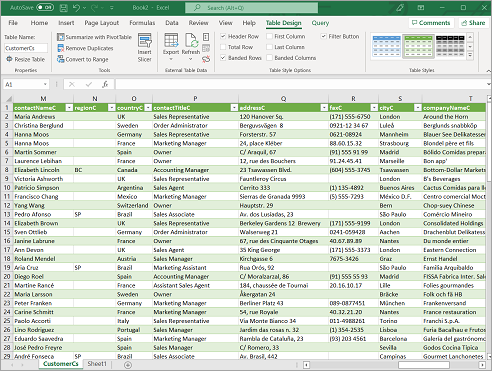
Task: Enable the Last Column checkbox
Action: pos(269,47)
